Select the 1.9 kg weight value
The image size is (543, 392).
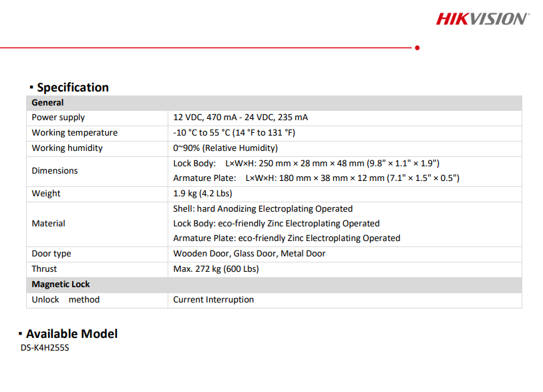click(202, 194)
